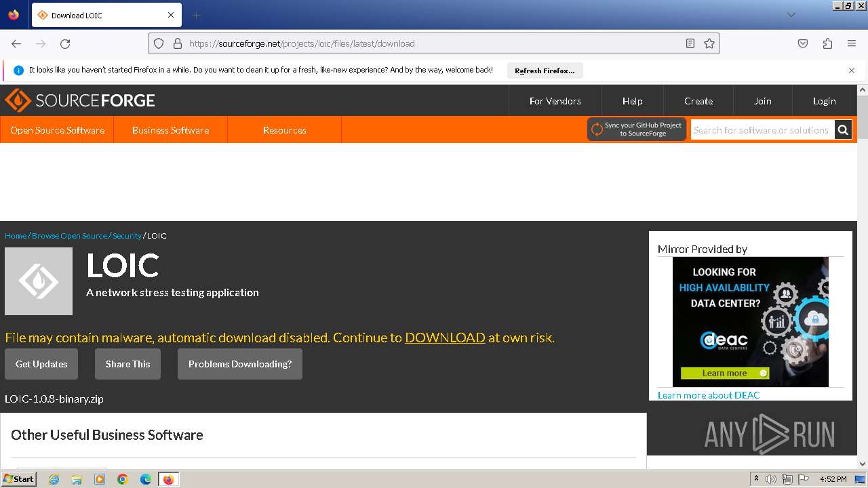This screenshot has width=868, height=488.
Task: Open the For Vendors menu
Action: pos(555,101)
